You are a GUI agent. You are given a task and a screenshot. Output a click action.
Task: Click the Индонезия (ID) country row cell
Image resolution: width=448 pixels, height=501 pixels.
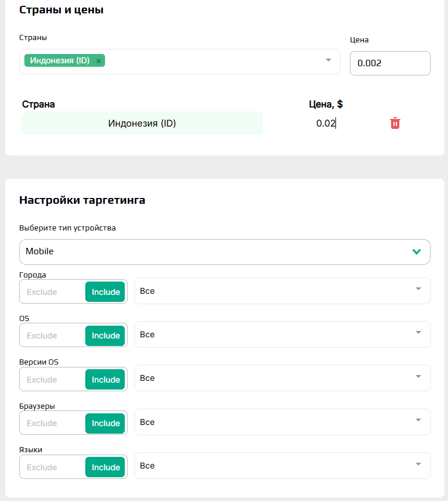click(142, 123)
